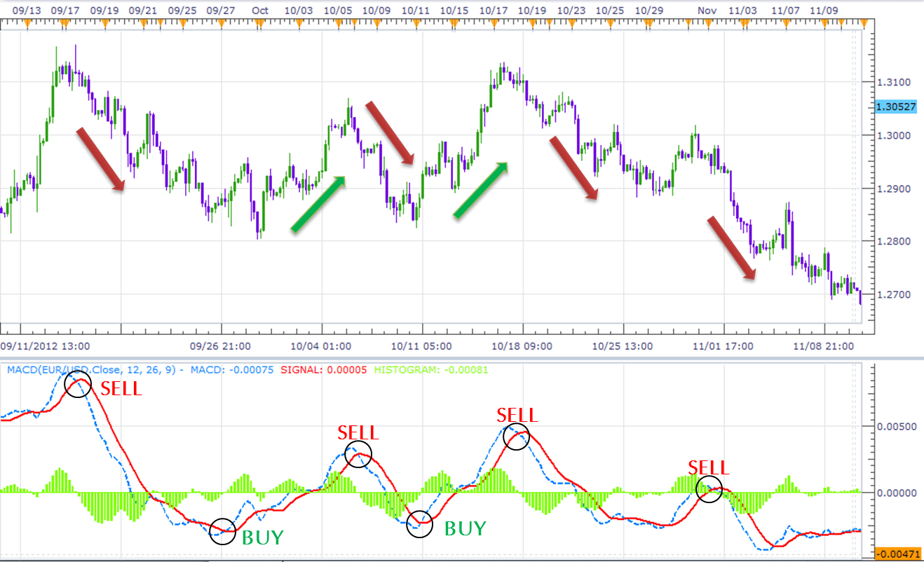This screenshot has height=562, width=924.
Task: Click the 10/18 09:00 time label
Action: tap(522, 346)
